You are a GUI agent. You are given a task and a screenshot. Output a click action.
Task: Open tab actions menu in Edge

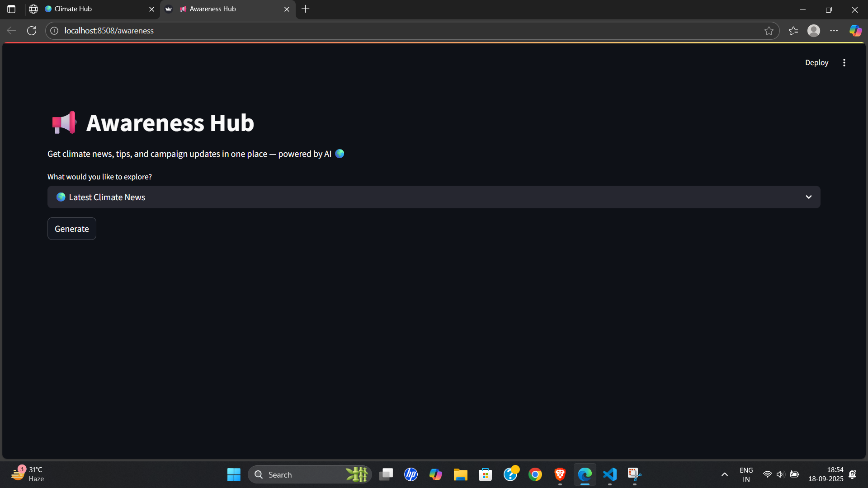point(11,9)
